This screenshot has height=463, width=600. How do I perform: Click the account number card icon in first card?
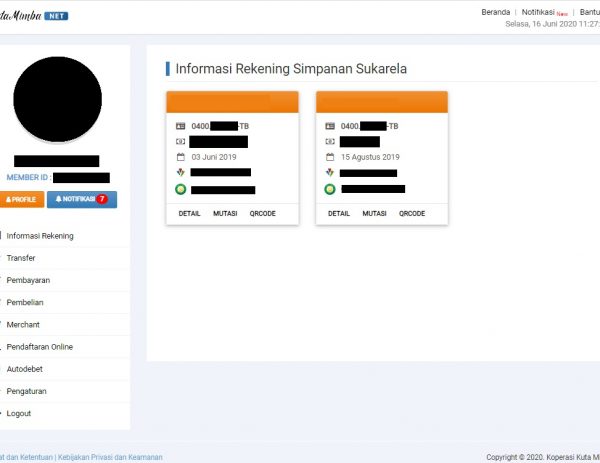coord(180,126)
